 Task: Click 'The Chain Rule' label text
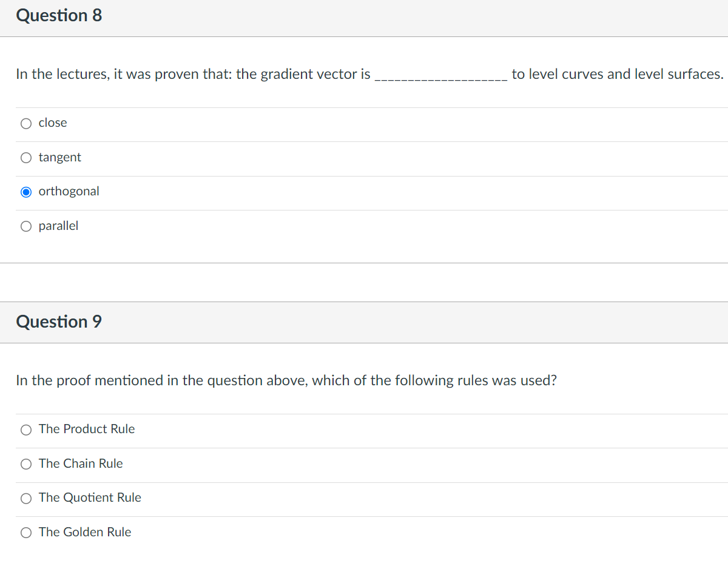(x=81, y=464)
